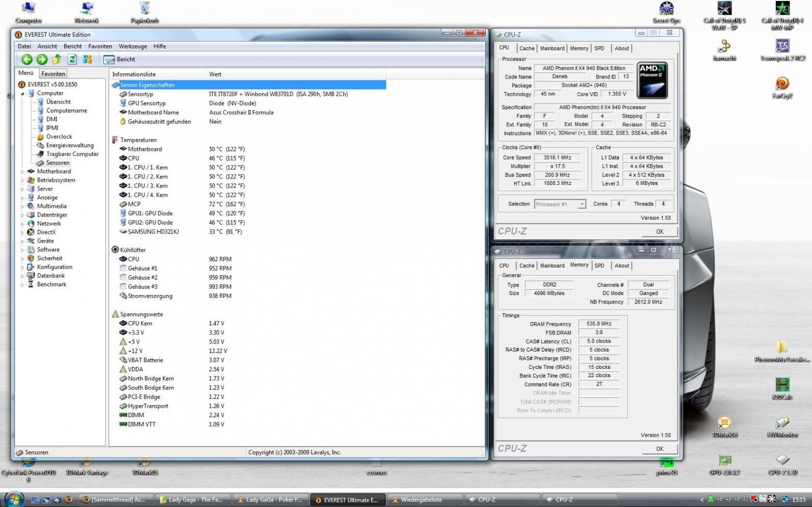The height and width of the screenshot is (507, 812).
Task: Expand the Multimedia tree node
Action: click(22, 206)
